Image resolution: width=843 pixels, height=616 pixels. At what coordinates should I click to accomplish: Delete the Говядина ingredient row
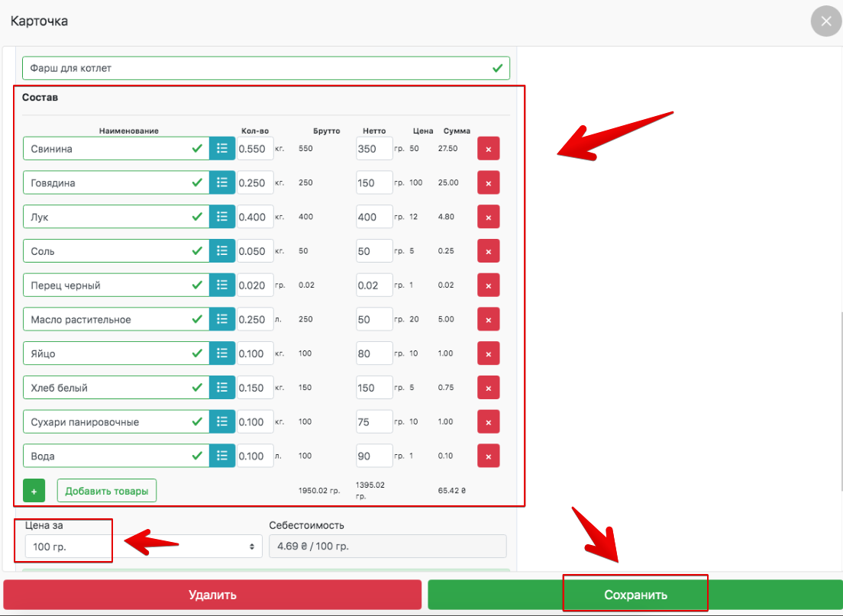(x=488, y=183)
